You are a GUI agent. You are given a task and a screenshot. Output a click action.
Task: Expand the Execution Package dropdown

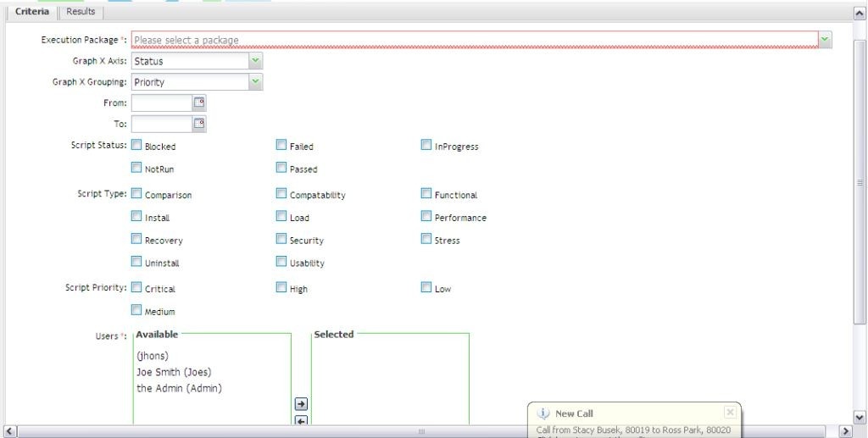coord(825,39)
